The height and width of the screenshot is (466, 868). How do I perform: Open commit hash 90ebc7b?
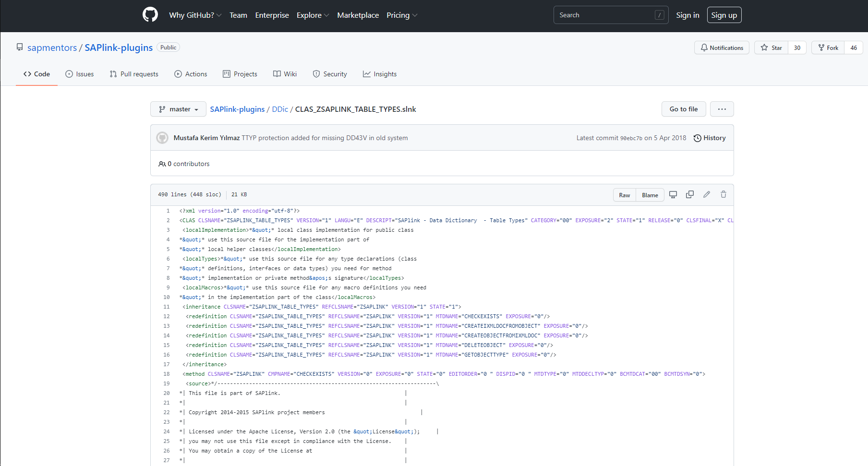[x=631, y=138]
